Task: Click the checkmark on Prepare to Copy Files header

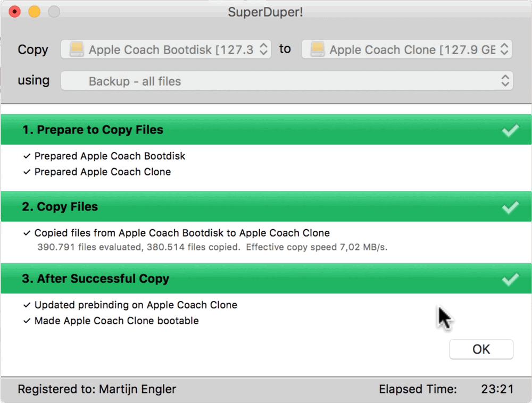Action: click(510, 130)
